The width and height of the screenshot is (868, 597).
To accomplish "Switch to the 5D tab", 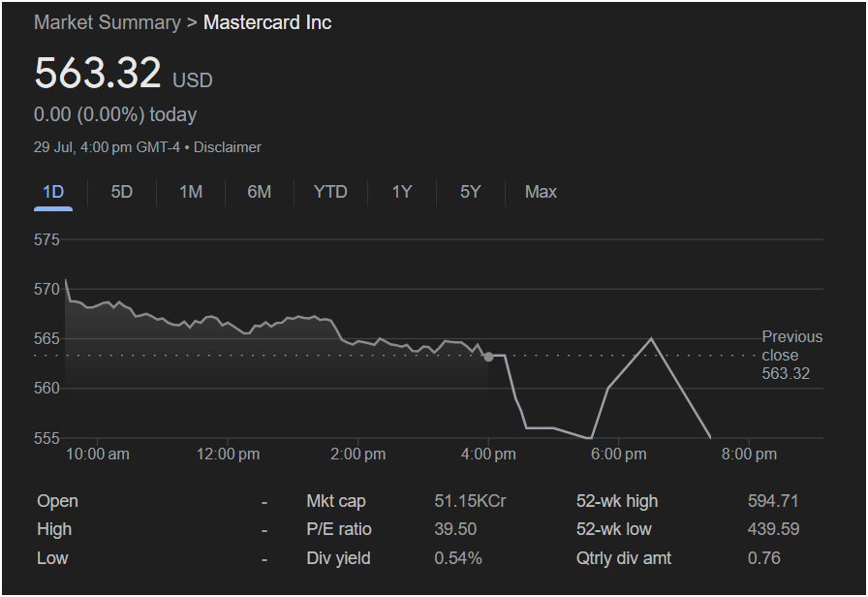I will point(122,192).
